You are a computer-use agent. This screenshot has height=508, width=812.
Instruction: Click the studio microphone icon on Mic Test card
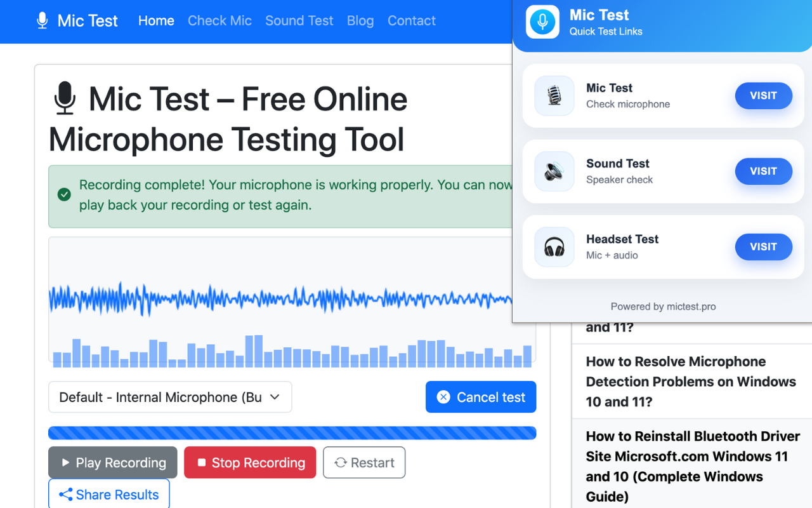pos(554,96)
